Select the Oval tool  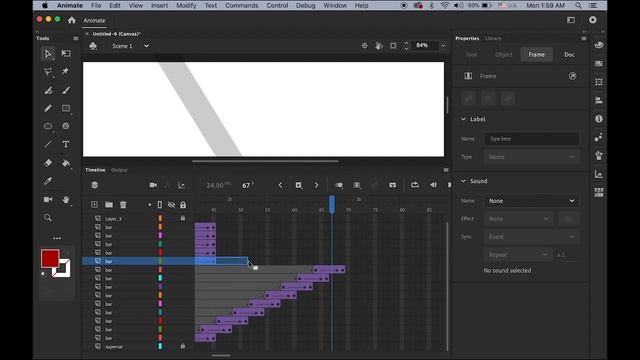pyautogui.click(x=48, y=126)
